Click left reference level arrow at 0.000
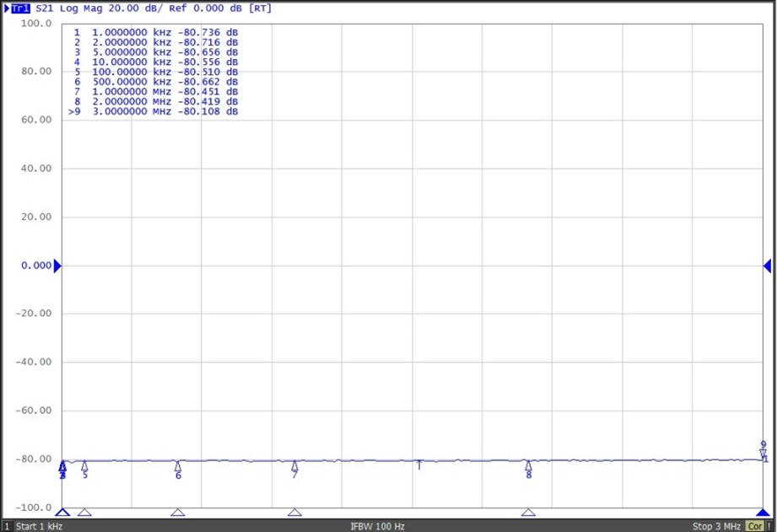The width and height of the screenshot is (777, 532). coord(57,266)
